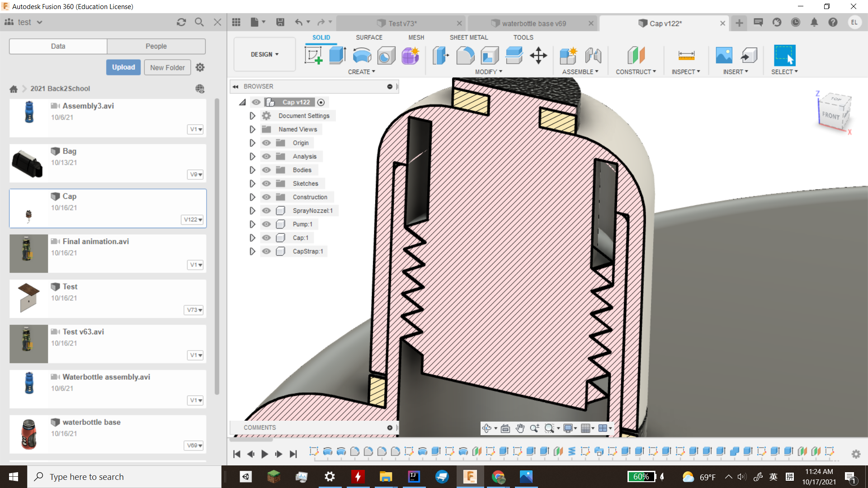Hide the Bodies folder visibility
Viewport: 868px width, 488px height.
[x=266, y=170]
